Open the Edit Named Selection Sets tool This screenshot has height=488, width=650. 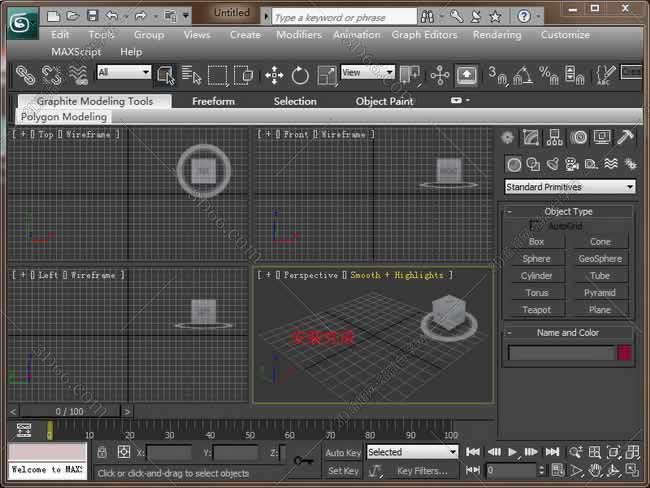pyautogui.click(x=604, y=75)
